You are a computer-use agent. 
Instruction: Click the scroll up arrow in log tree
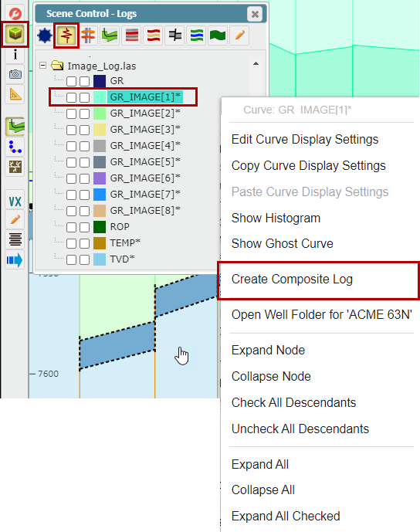tap(256, 63)
